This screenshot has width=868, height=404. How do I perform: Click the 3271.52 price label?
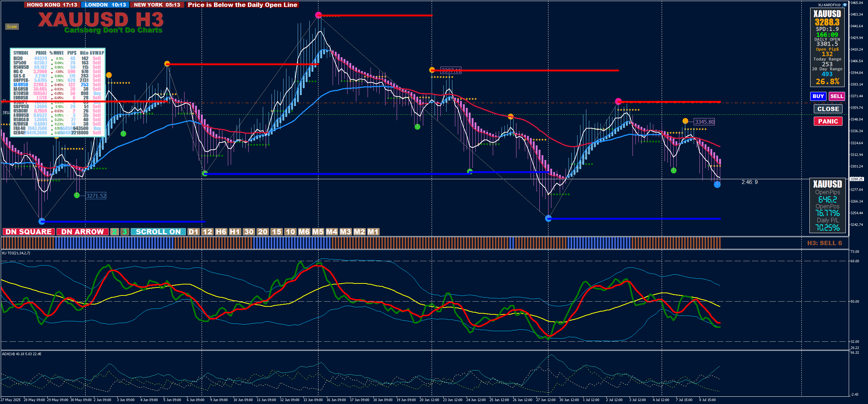pyautogui.click(x=96, y=196)
